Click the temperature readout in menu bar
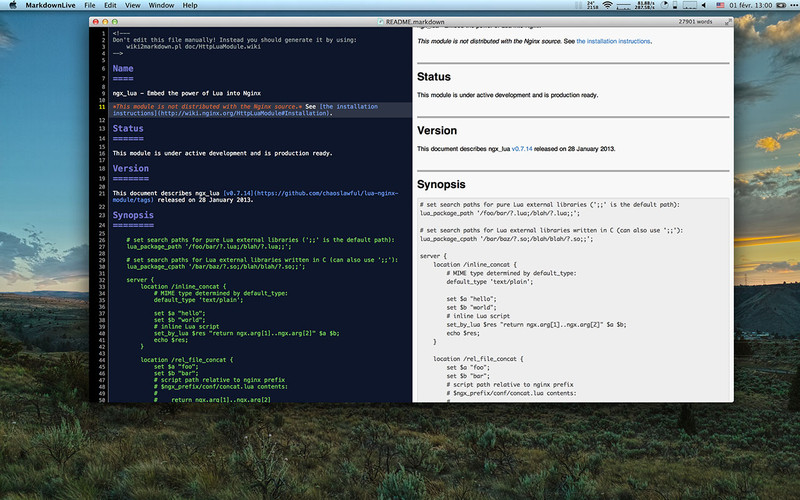Screen dimensions: 800x500 click(592, 5)
